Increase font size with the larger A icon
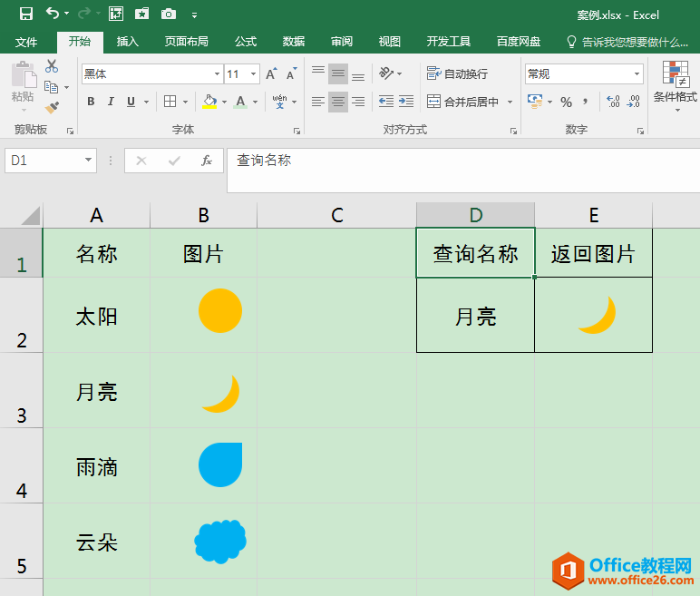This screenshot has width=700, height=596. [x=271, y=74]
